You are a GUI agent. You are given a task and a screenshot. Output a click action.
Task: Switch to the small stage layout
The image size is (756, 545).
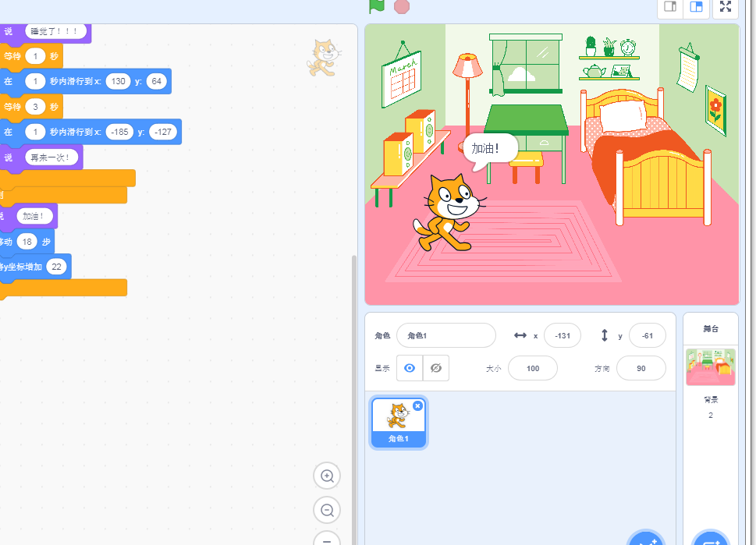click(670, 7)
